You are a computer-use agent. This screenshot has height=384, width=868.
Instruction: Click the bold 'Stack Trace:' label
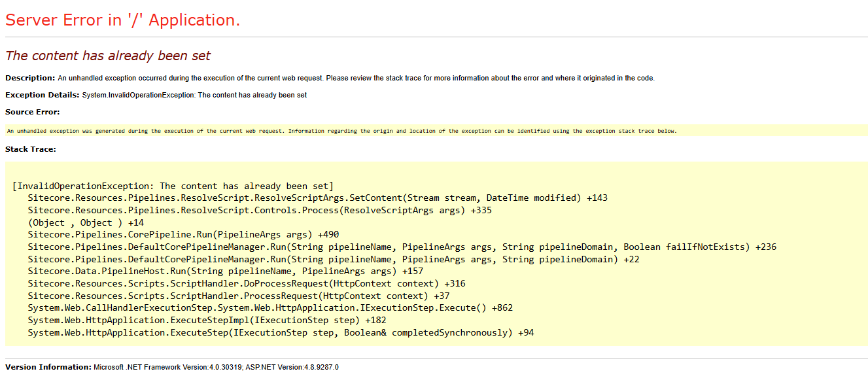click(27, 148)
